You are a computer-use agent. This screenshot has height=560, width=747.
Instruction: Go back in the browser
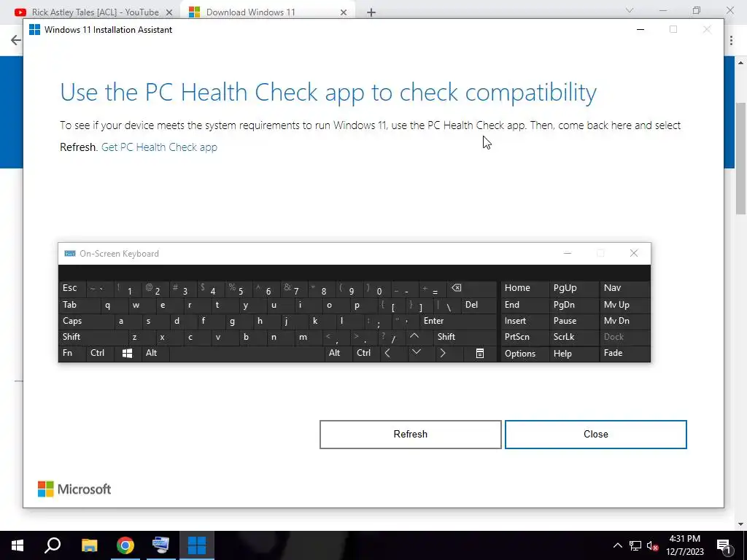tap(16, 40)
